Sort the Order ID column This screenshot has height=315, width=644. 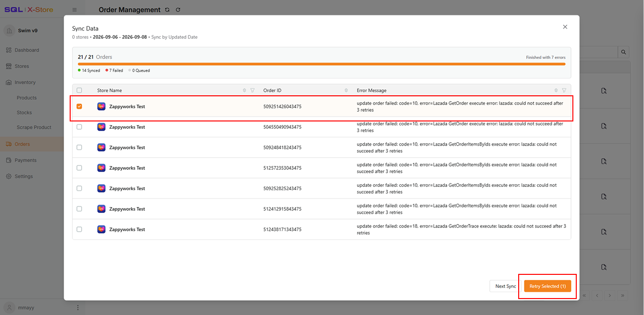[x=346, y=90]
